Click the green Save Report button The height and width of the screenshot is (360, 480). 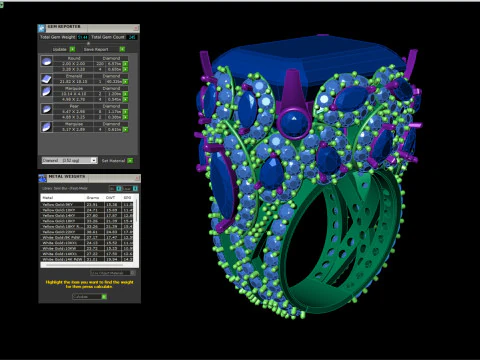[x=122, y=49]
